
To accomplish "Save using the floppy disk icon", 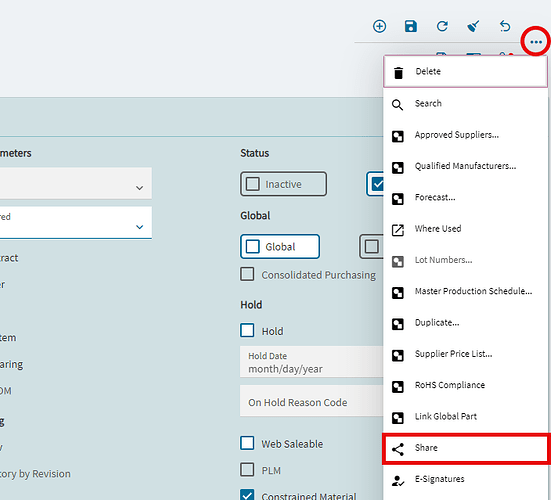I will pyautogui.click(x=410, y=26).
